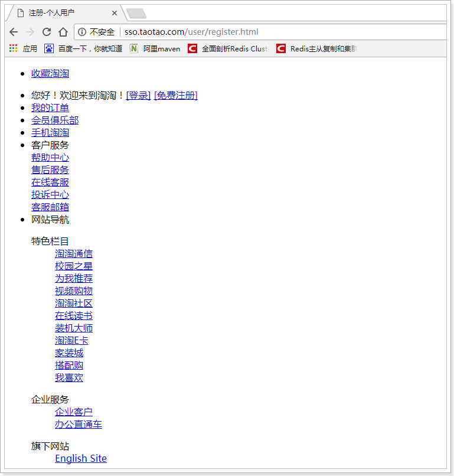Open 售后服务 link
The image size is (454, 476).
(50, 170)
